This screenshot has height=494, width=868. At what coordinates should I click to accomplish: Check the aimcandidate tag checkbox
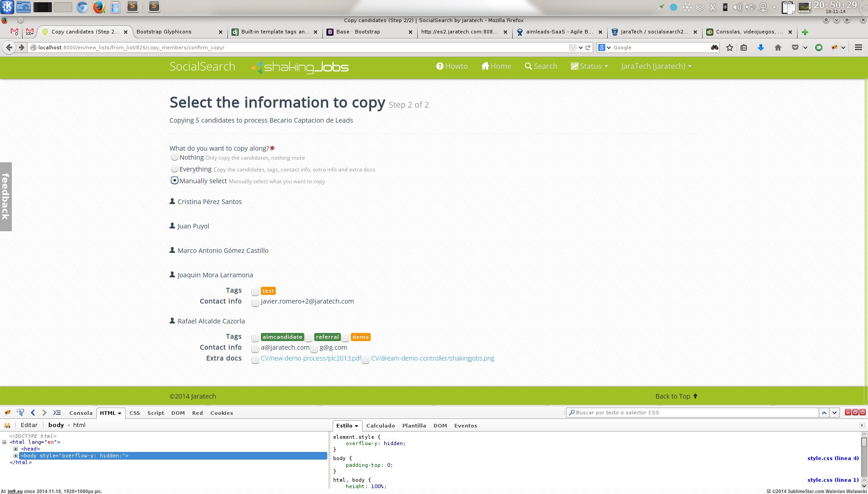[255, 338]
